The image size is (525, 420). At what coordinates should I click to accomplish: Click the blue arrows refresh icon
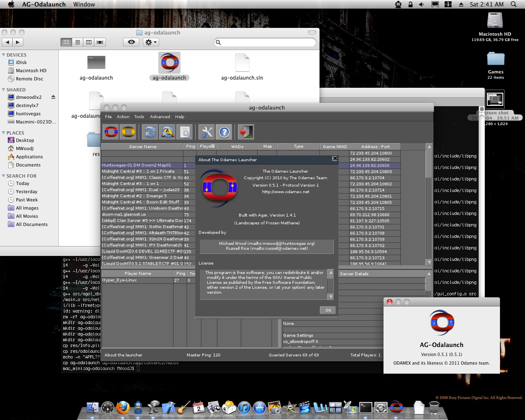[x=150, y=132]
